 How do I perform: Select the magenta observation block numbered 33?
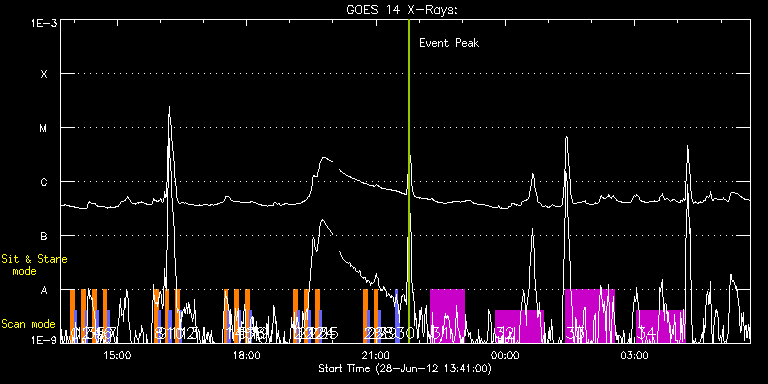(589, 315)
